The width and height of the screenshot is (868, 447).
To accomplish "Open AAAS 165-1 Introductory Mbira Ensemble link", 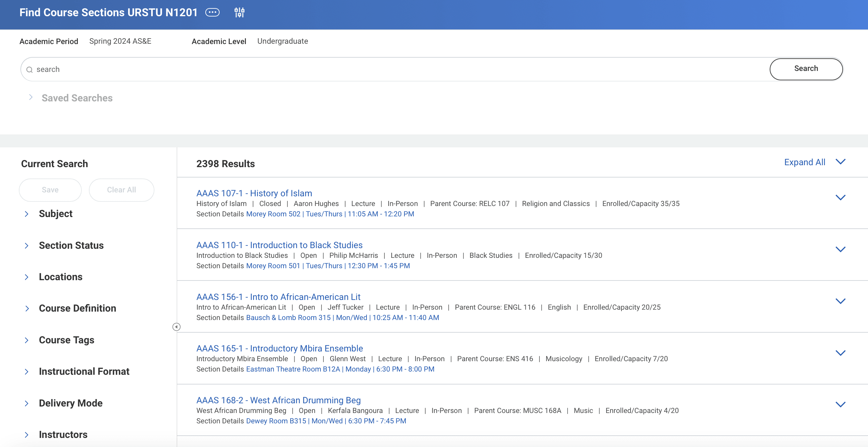I will coord(279,349).
